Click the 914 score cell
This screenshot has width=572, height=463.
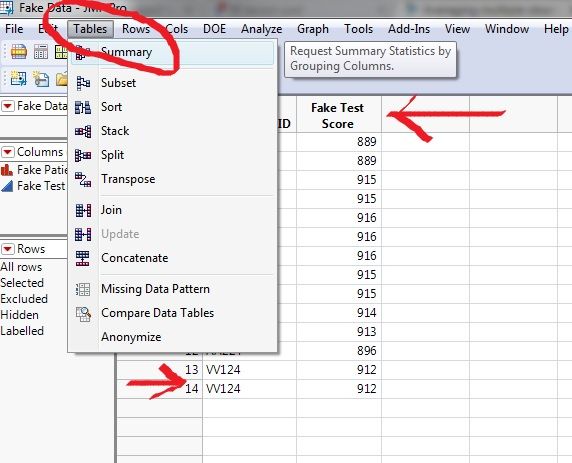click(x=339, y=313)
